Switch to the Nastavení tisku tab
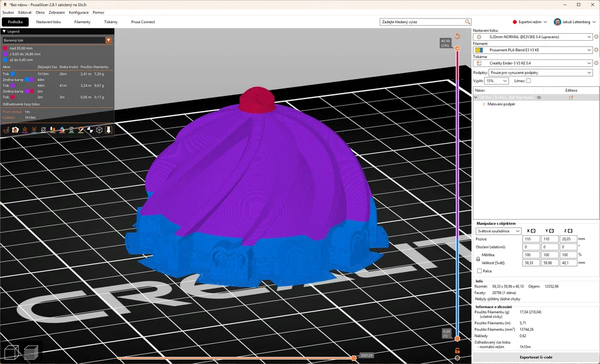This screenshot has height=364, width=600. click(48, 22)
